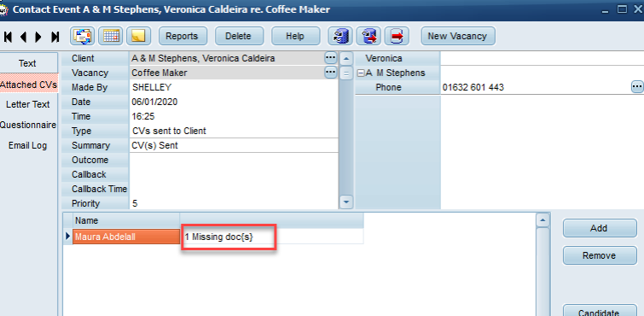Open the Phone field ellipsis button

(x=637, y=87)
